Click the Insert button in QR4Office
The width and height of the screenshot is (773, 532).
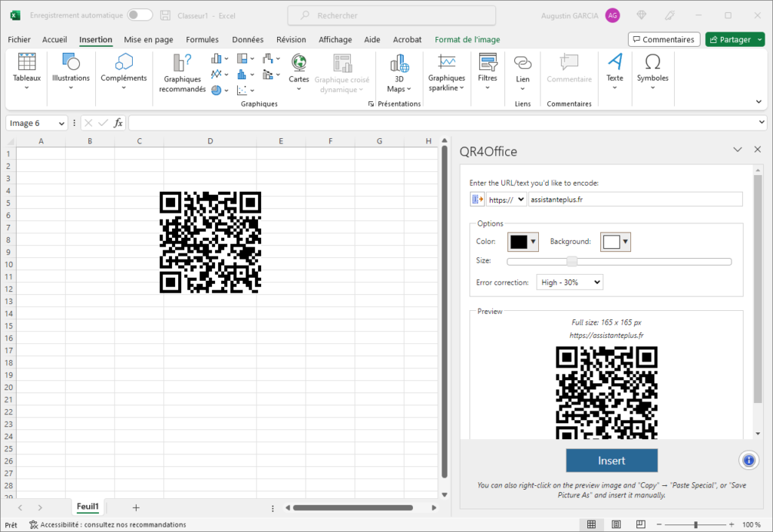[611, 460]
